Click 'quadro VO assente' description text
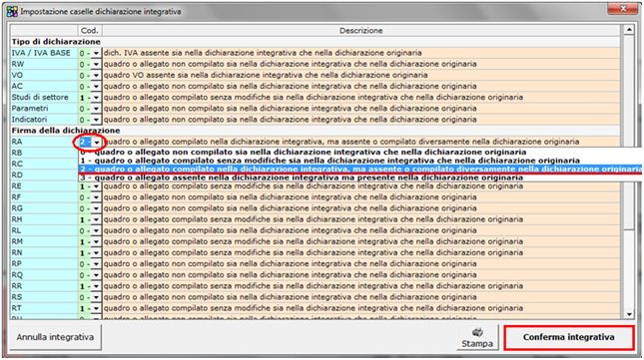 point(266,75)
